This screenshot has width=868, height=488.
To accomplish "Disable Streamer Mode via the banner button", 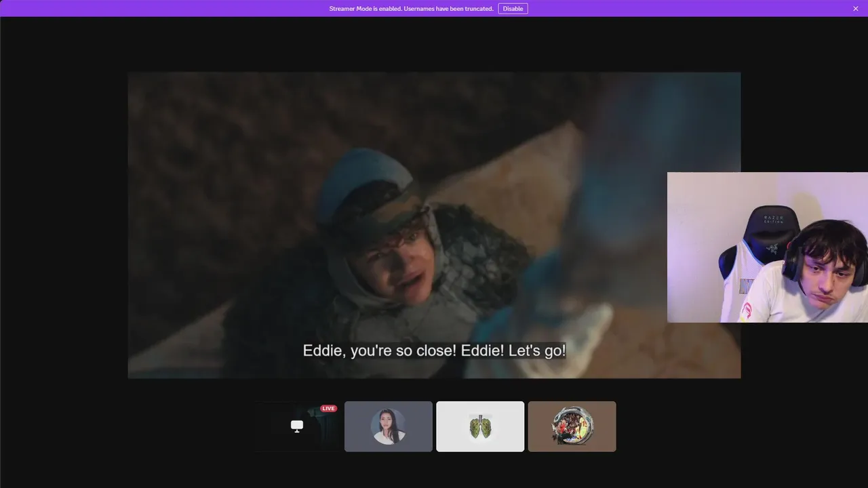I will (x=513, y=9).
